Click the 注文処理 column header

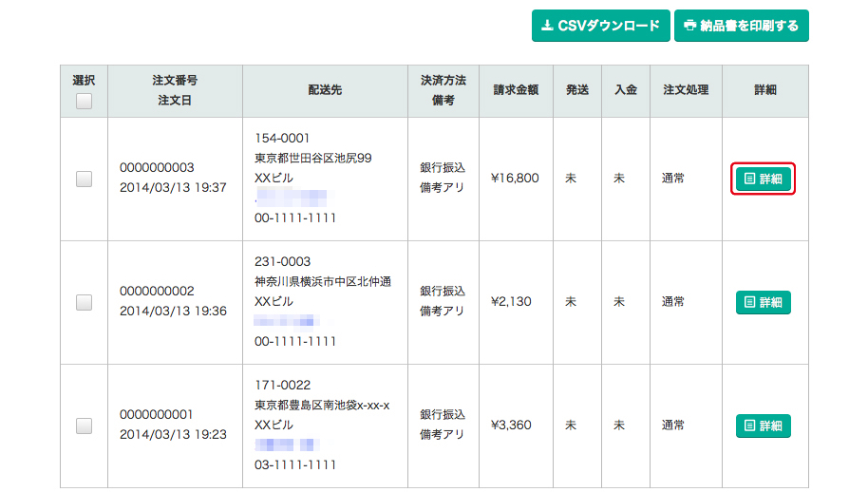[x=686, y=90]
